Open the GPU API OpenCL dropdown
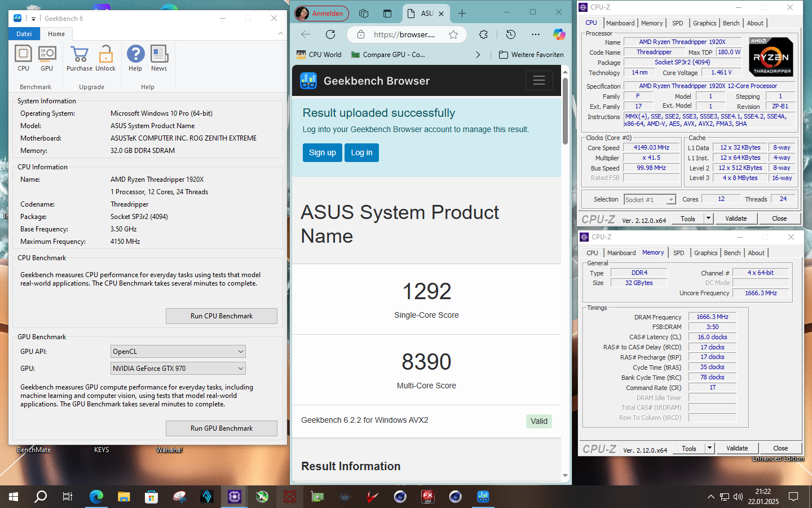 coord(178,351)
